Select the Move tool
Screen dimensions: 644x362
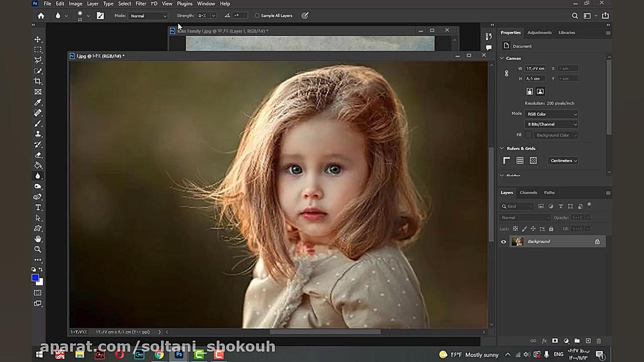(38, 39)
